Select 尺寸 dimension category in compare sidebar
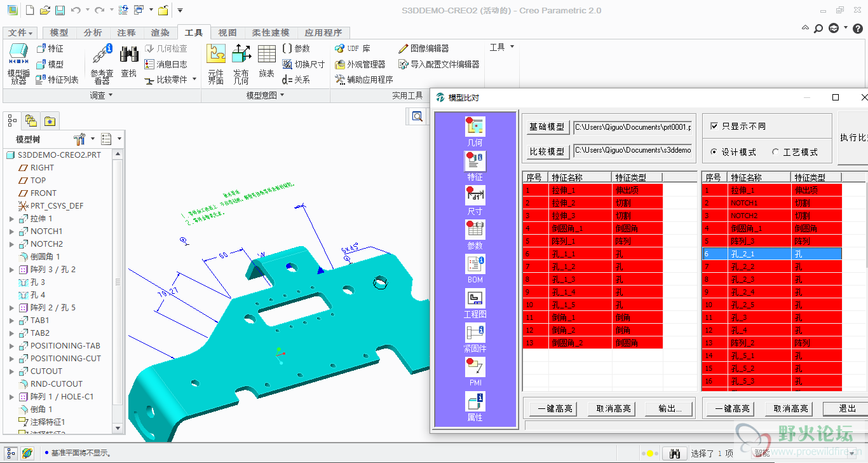This screenshot has height=463, width=868. (475, 200)
